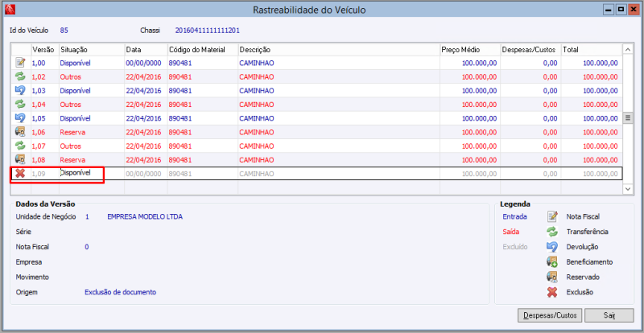
Task: Click Outros in row 1,07
Action: 71,146
